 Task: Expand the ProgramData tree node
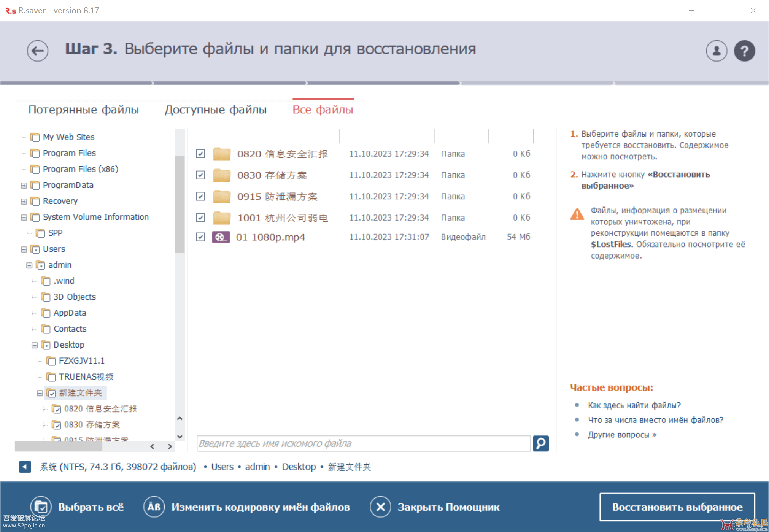tap(24, 185)
